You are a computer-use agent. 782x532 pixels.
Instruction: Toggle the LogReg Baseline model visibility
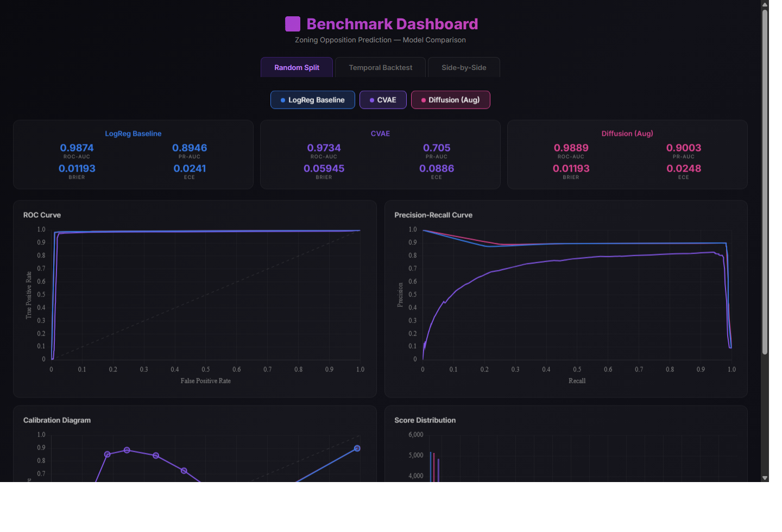[x=312, y=99]
